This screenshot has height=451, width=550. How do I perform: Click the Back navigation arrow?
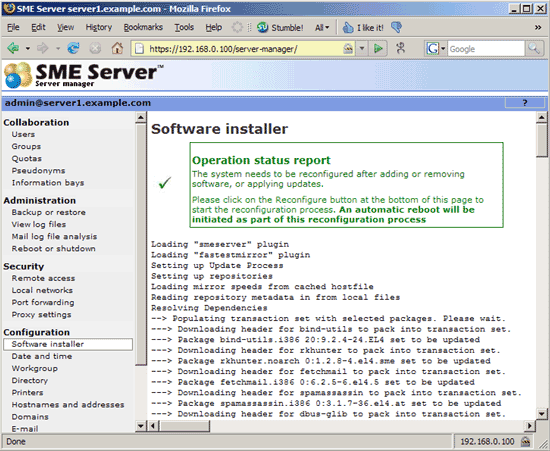[13, 48]
